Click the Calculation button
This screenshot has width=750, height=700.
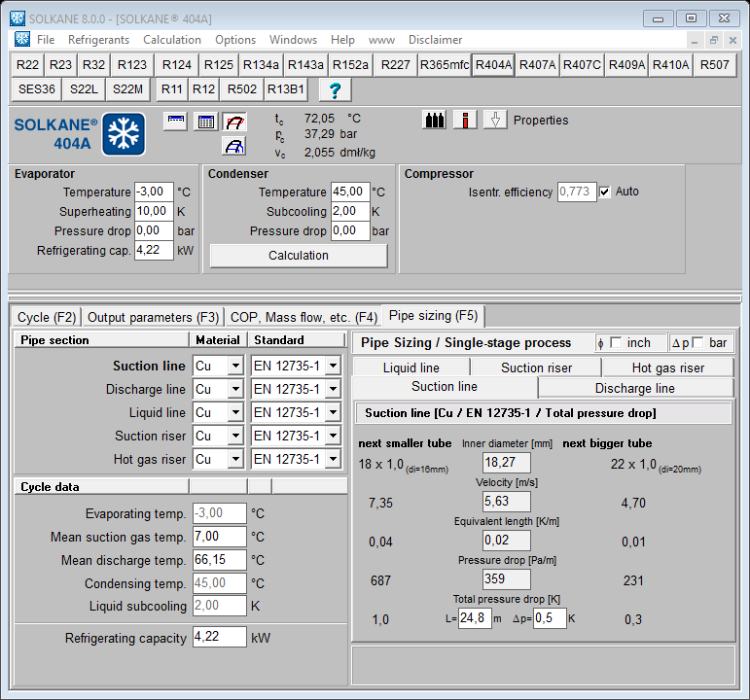point(299,256)
